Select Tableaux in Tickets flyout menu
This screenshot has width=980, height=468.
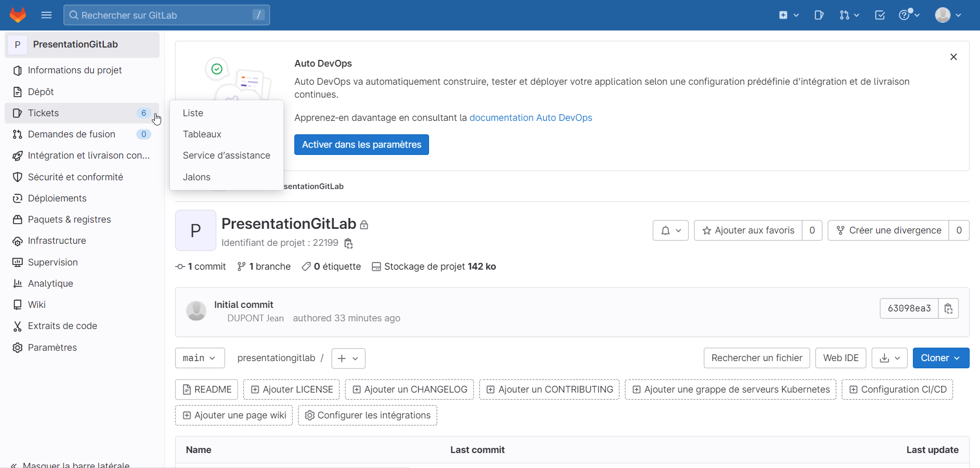(x=227, y=134)
